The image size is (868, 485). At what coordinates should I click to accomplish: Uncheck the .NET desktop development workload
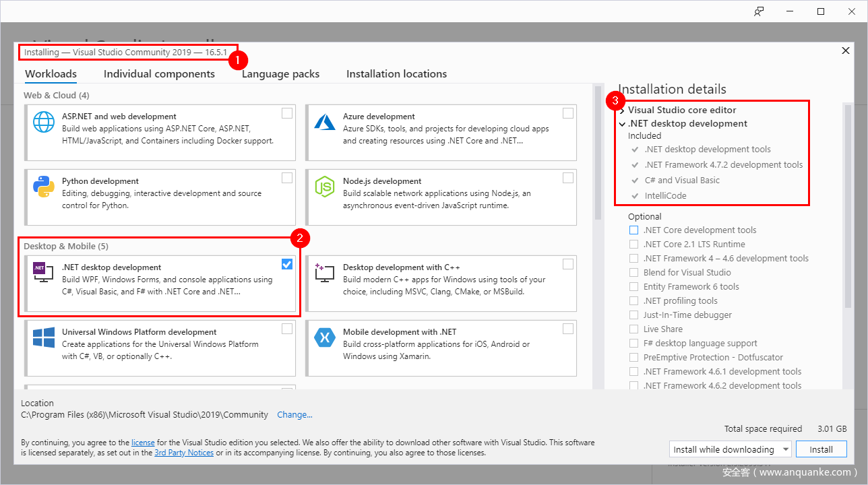pyautogui.click(x=287, y=264)
